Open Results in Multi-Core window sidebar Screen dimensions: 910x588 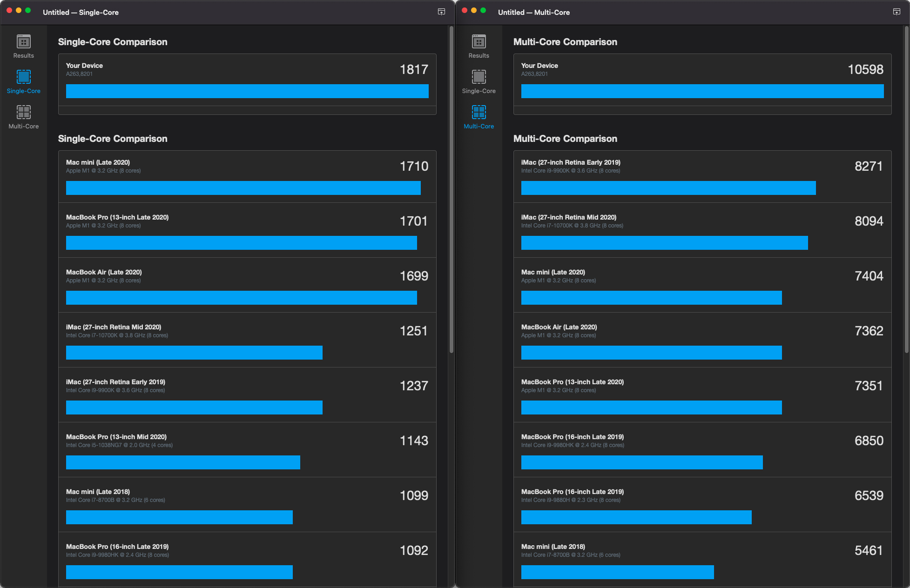point(479,47)
